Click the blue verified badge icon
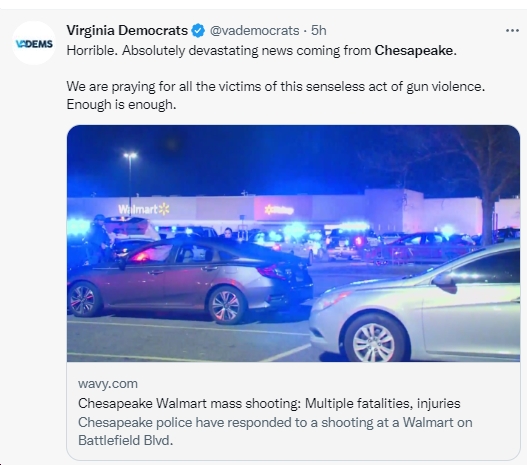 pyautogui.click(x=198, y=31)
